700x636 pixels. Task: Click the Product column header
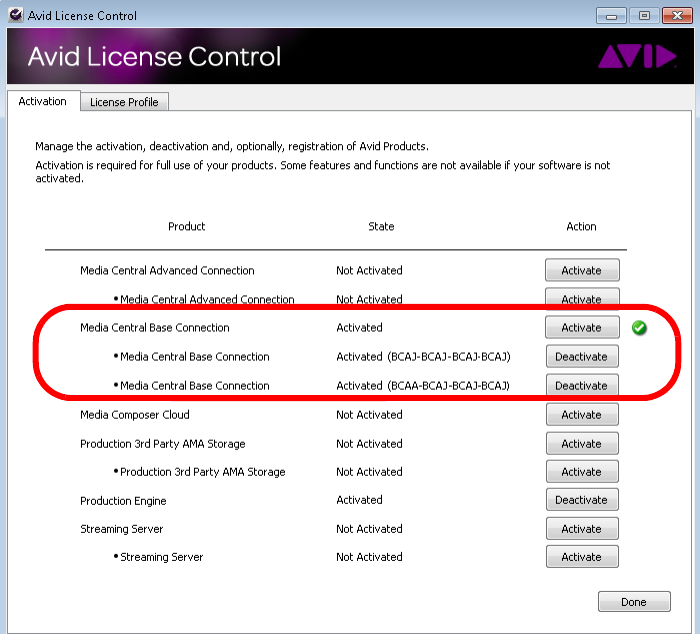[x=187, y=226]
